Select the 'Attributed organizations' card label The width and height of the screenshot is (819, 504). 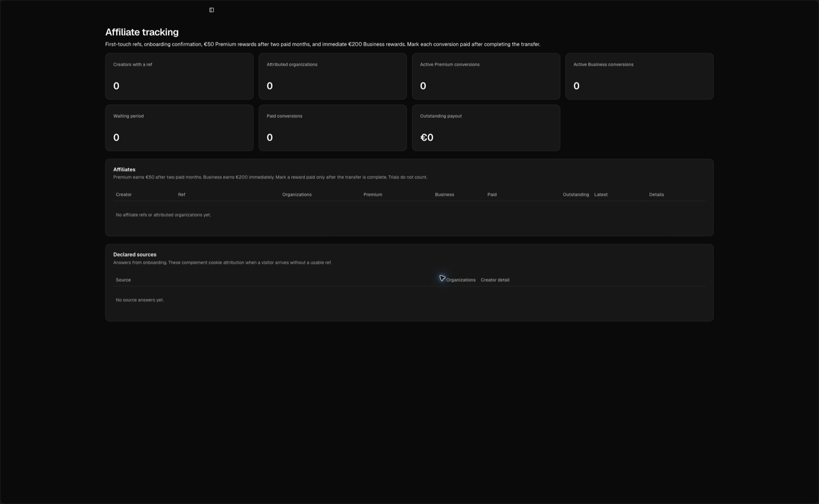(292, 65)
